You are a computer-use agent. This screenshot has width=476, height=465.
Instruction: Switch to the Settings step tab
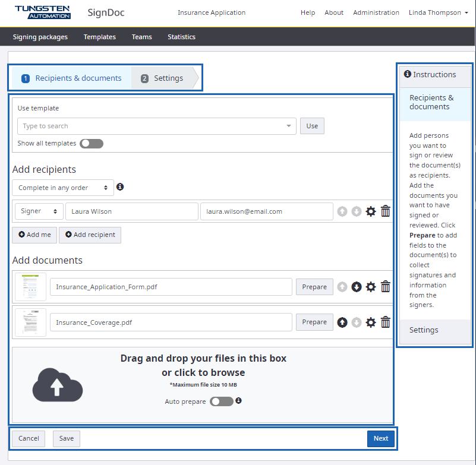[x=163, y=78]
